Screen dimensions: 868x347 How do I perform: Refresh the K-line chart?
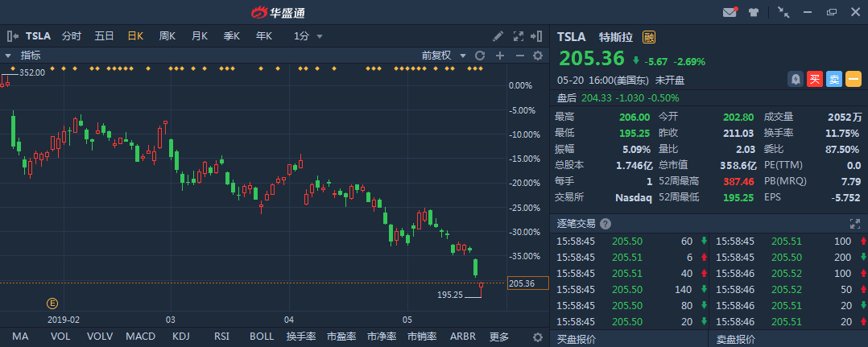pyautogui.click(x=480, y=56)
